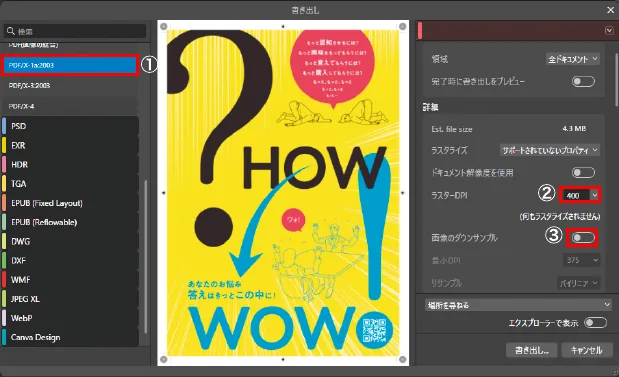Select PDF/X-3:2003 preset
The height and width of the screenshot is (377, 619).
70,85
